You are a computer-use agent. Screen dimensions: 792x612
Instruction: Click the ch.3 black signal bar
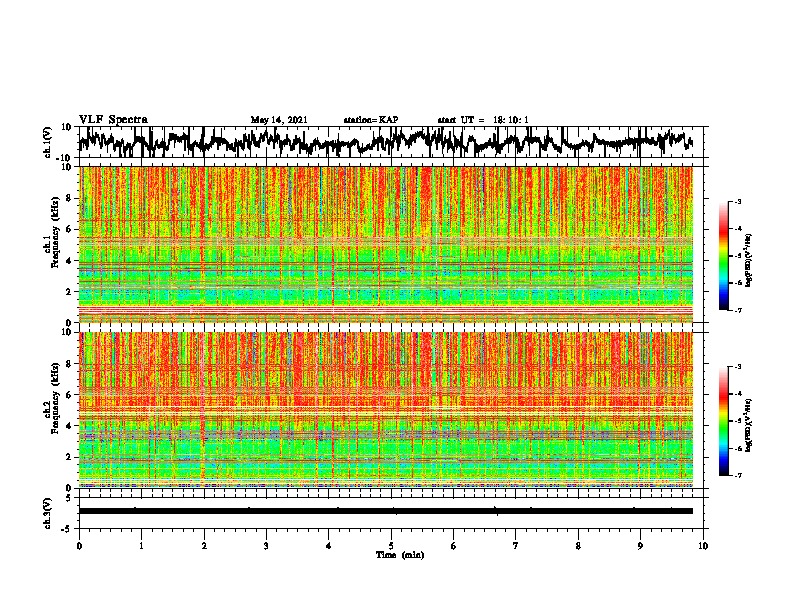click(385, 511)
